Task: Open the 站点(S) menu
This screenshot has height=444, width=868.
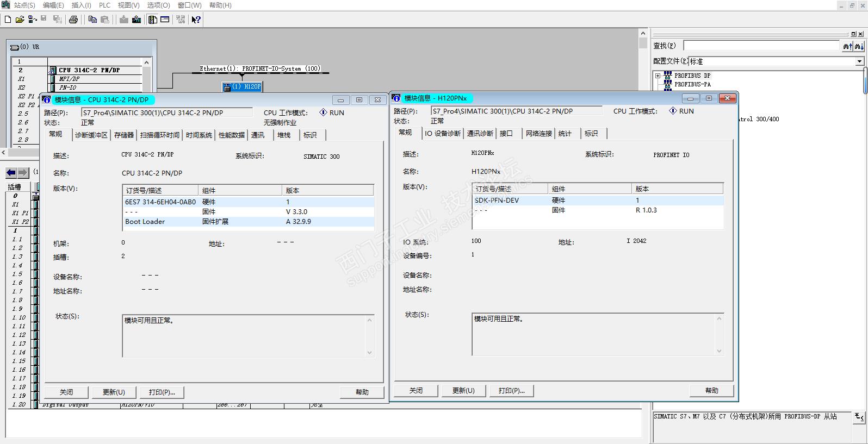Action: (x=24, y=5)
